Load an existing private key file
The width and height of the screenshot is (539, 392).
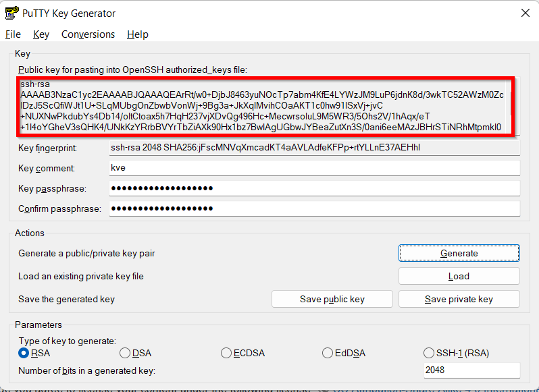tap(459, 276)
